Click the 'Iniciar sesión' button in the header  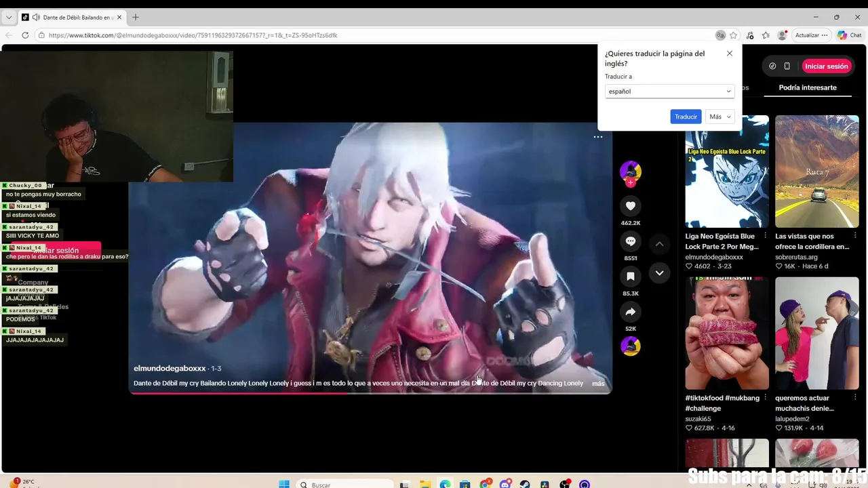click(x=826, y=66)
